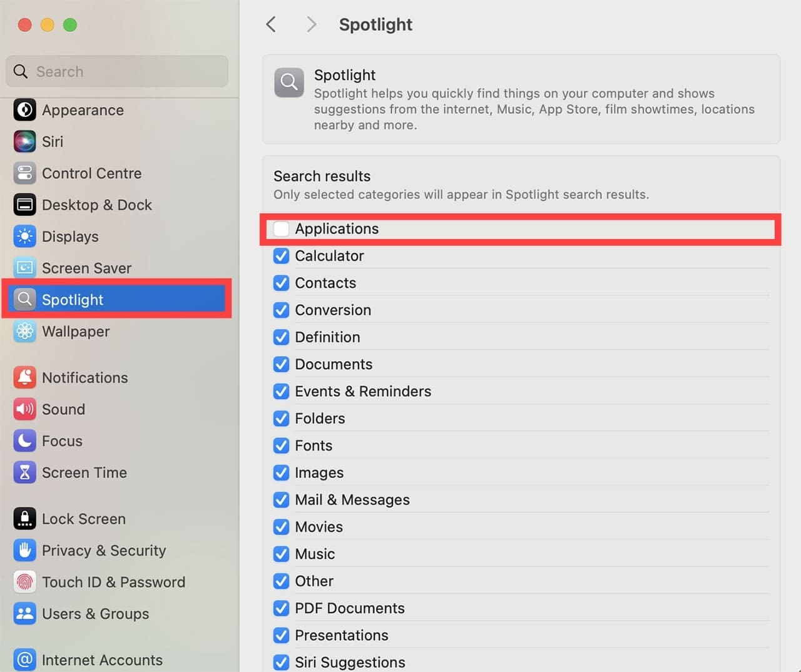Toggle Mail & Messages checkbox

coord(282,500)
